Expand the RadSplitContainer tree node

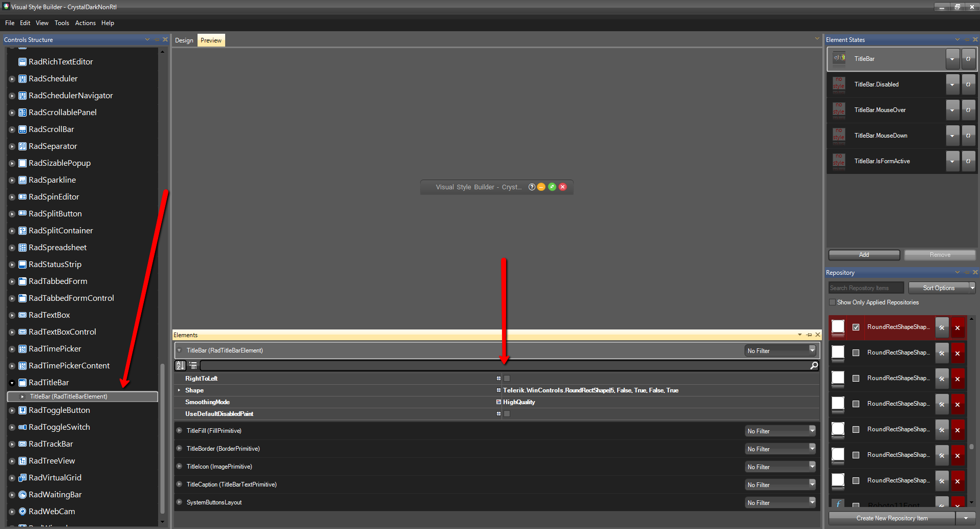tap(12, 231)
